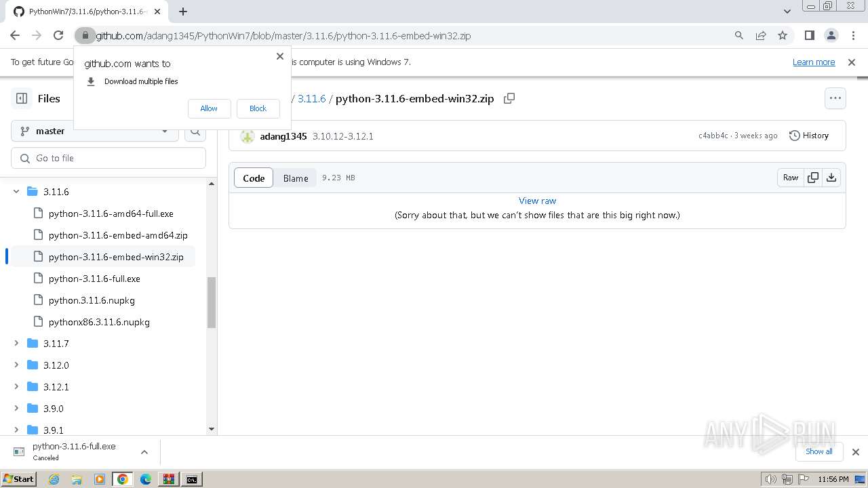Open pythonx86.3.11.6.nupkg file
868x488 pixels.
[x=99, y=322]
